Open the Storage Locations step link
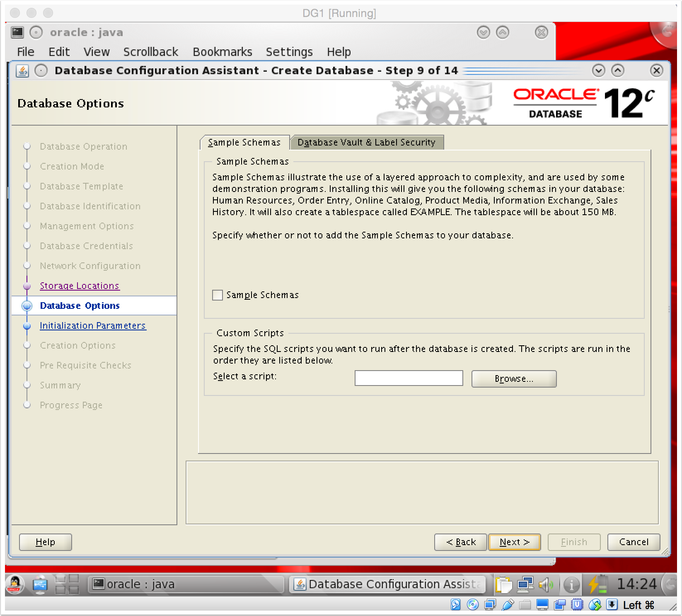 coord(80,286)
